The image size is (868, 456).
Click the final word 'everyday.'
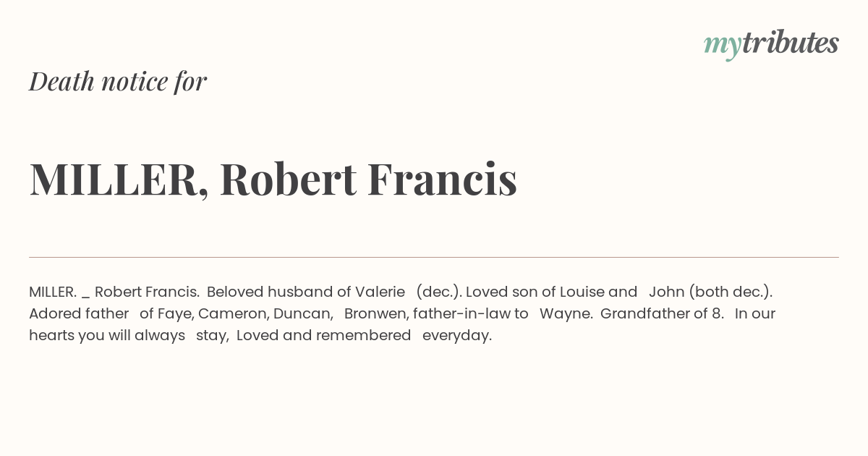point(457,336)
